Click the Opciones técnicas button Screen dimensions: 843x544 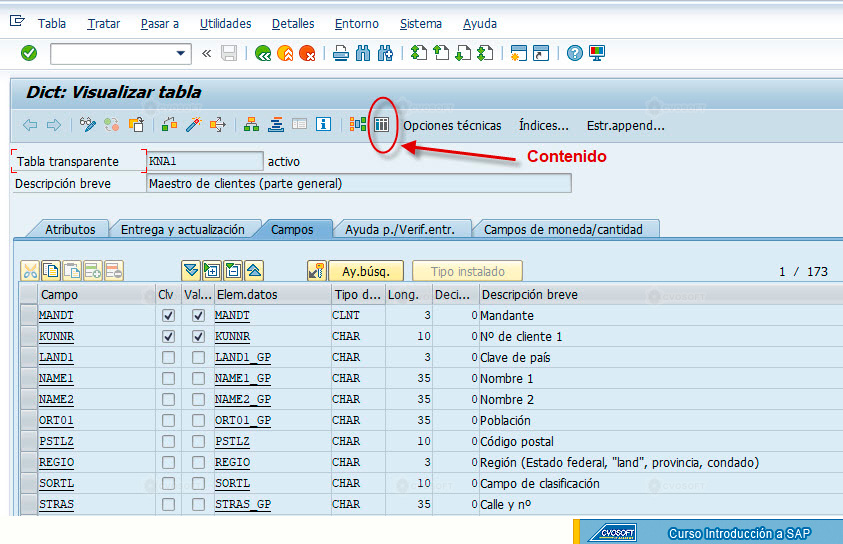[x=452, y=126]
